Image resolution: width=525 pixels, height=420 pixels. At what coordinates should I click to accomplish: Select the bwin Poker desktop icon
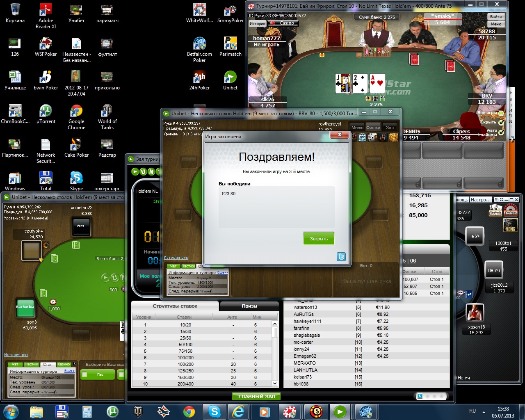tap(46, 80)
